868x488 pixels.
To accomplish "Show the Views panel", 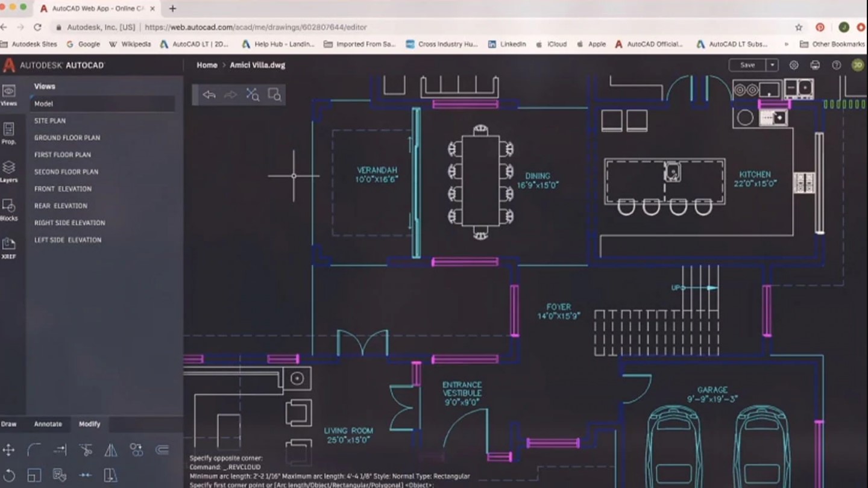I will [9, 95].
